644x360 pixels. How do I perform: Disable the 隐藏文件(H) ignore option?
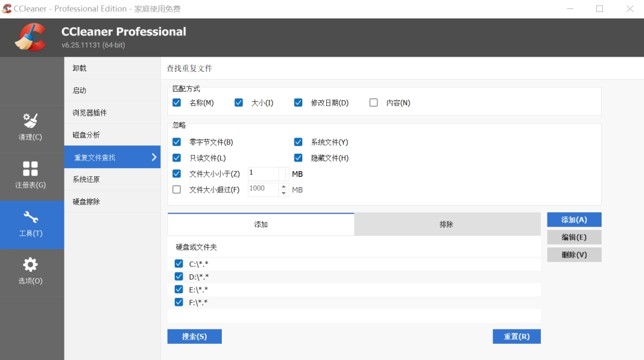tap(298, 157)
